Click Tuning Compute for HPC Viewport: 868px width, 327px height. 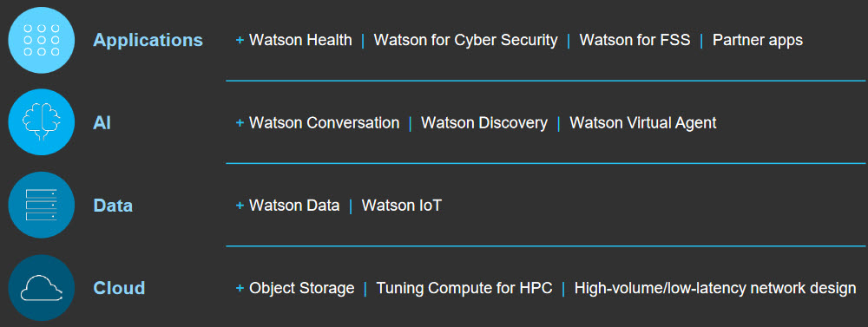464,288
